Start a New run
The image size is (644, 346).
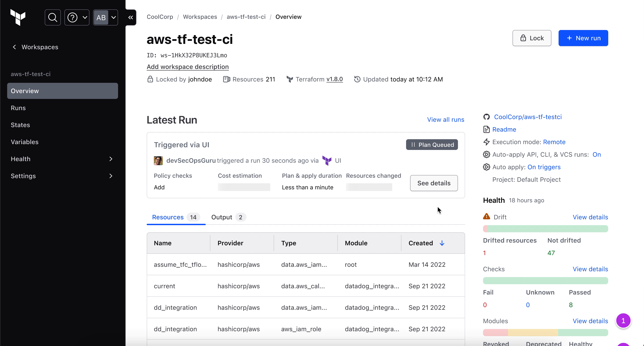[x=583, y=38]
